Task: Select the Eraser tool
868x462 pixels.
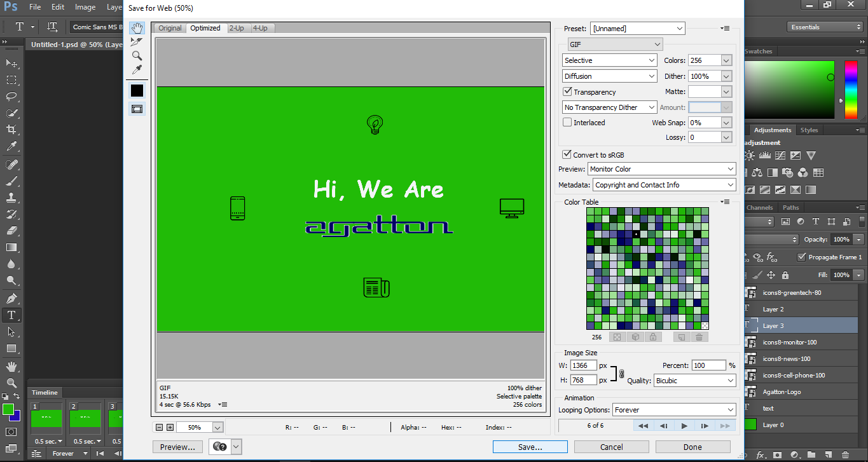Action: click(x=11, y=231)
